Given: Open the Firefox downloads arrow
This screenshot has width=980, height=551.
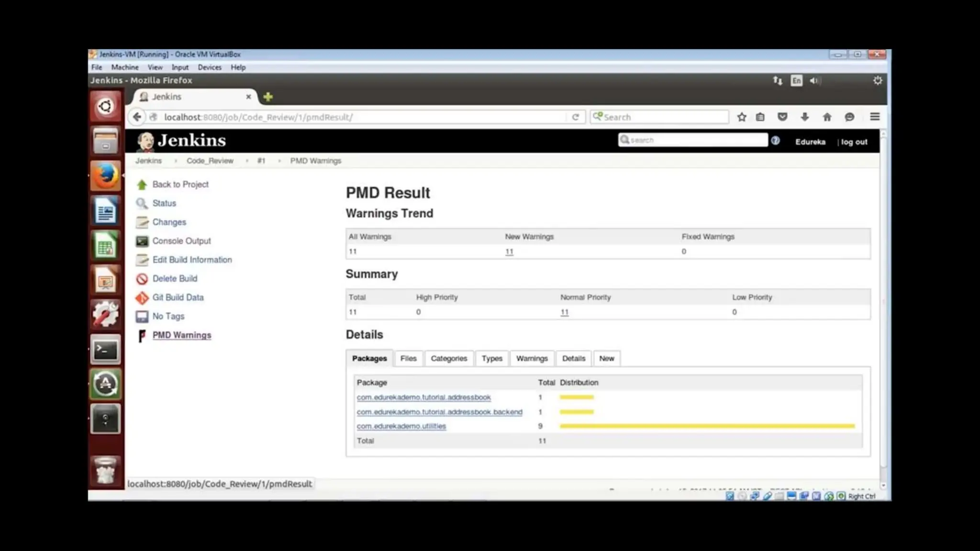Looking at the screenshot, I should click(805, 117).
